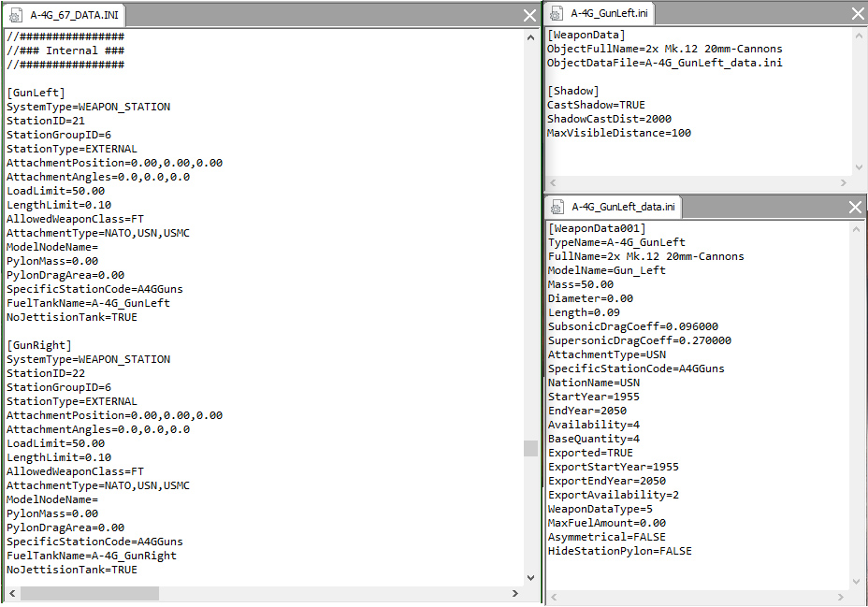The height and width of the screenshot is (607, 868).
Task: Click horizontal scrollbar thumb in A-4G_67_DATA.INI pane
Action: [90, 593]
